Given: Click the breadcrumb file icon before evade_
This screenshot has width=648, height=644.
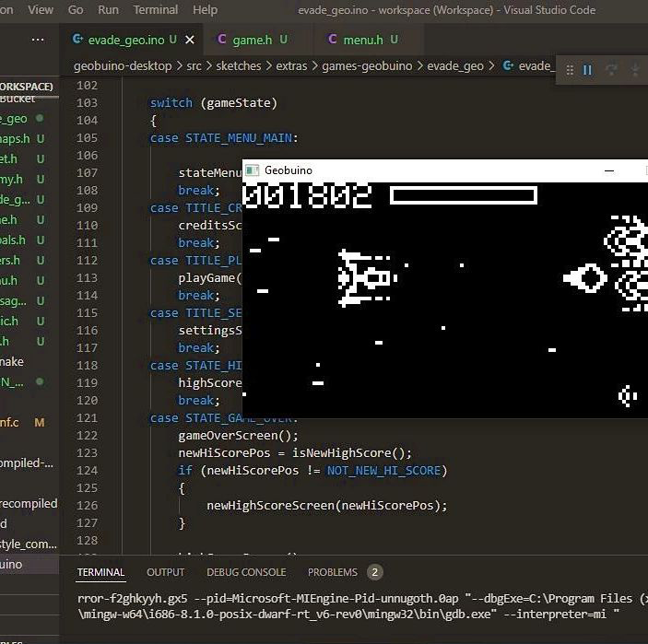Looking at the screenshot, I should click(x=508, y=65).
